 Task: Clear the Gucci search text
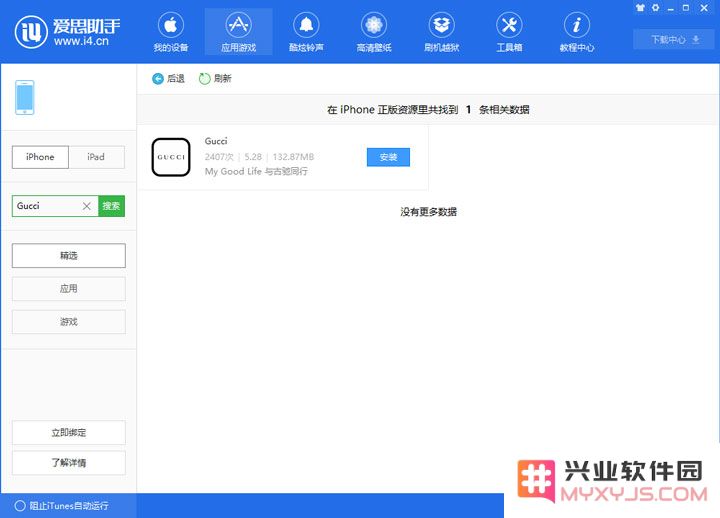86,206
